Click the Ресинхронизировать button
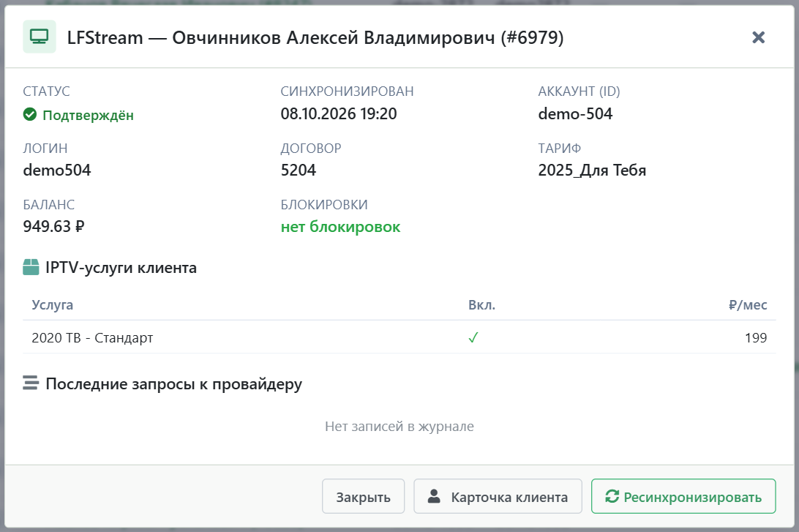The image size is (799, 532). pos(683,496)
